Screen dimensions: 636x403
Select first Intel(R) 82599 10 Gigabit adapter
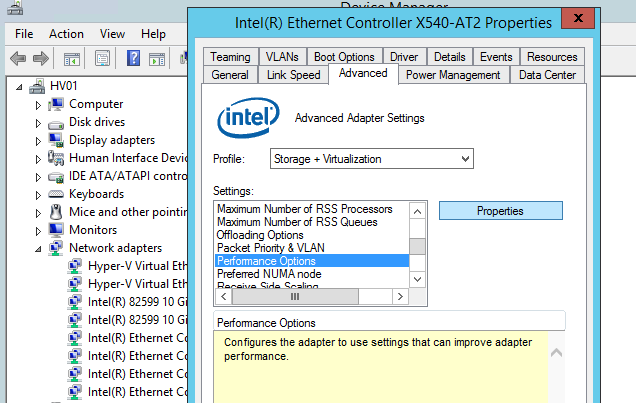tap(138, 302)
